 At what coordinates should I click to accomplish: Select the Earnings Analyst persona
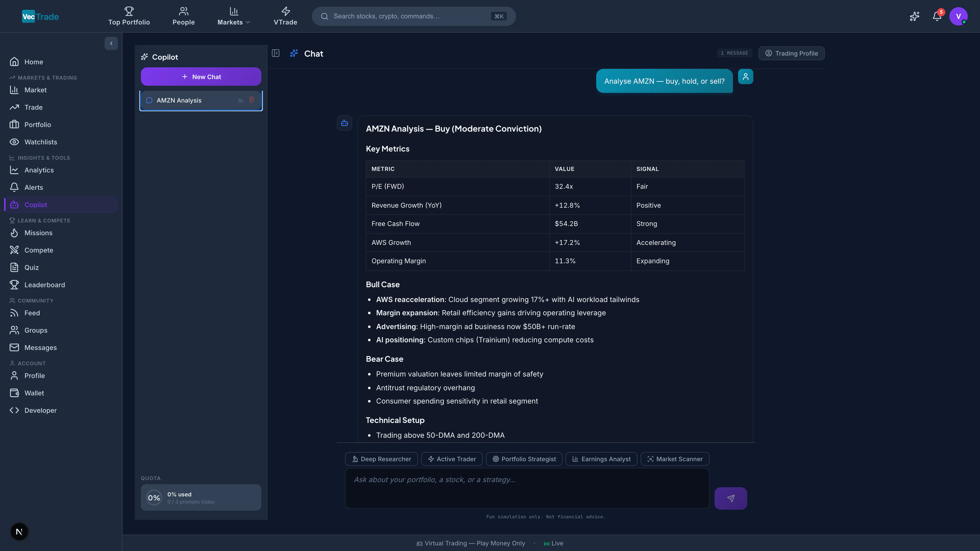tap(601, 459)
